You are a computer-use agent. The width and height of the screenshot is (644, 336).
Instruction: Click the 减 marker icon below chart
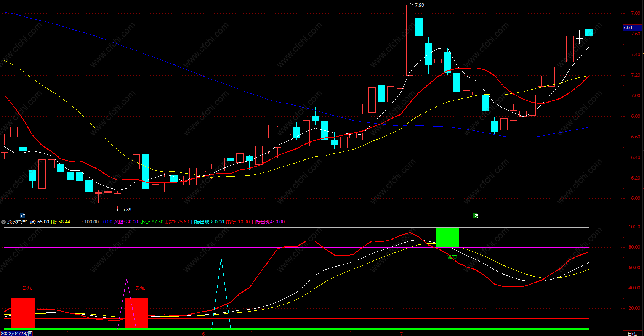coord(476,216)
